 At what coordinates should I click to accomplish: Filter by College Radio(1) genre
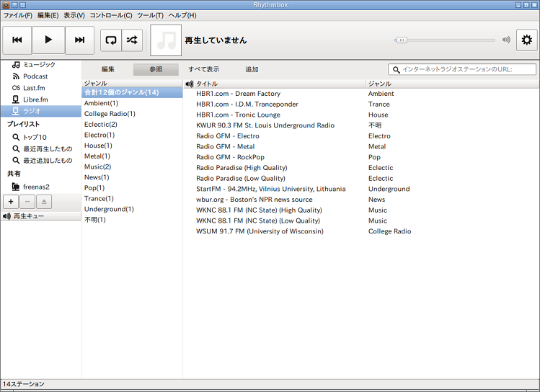click(x=132, y=114)
